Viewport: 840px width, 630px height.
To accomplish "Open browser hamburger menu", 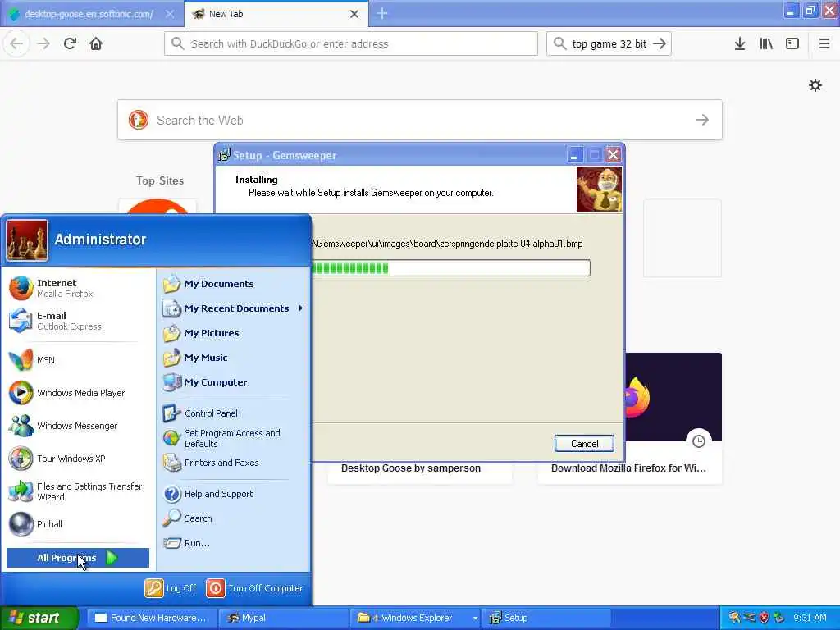I will tap(824, 44).
